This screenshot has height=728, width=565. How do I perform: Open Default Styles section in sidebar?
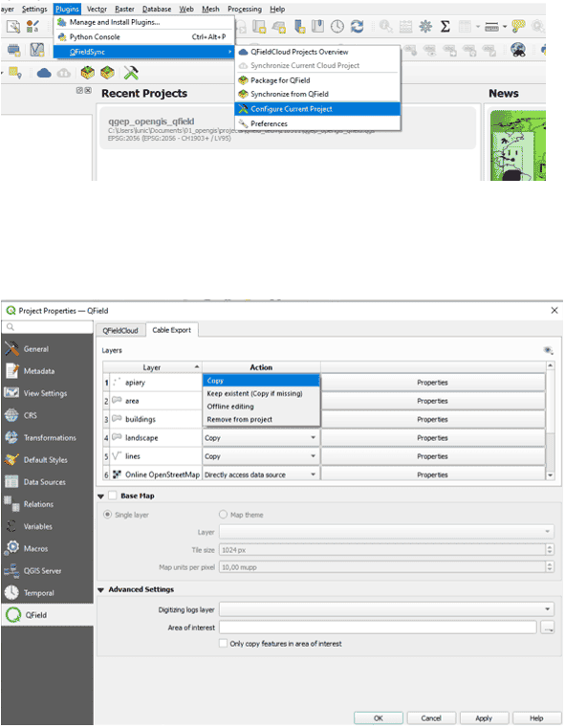pyautogui.click(x=47, y=460)
